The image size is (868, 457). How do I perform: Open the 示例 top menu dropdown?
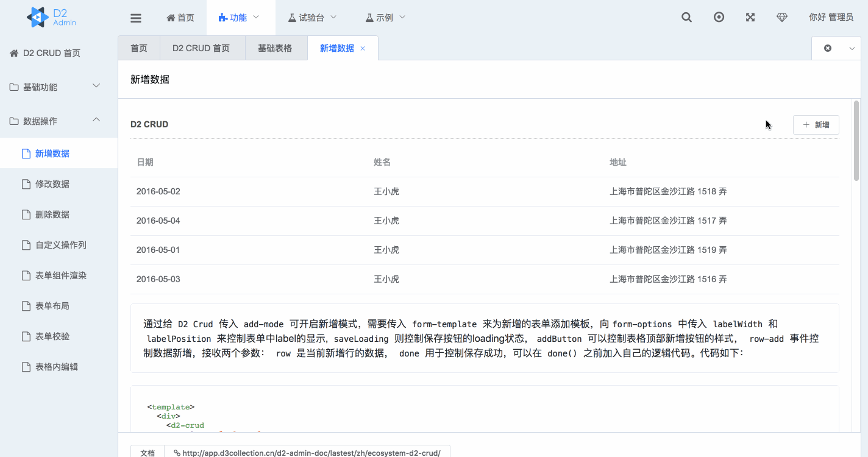tap(385, 18)
